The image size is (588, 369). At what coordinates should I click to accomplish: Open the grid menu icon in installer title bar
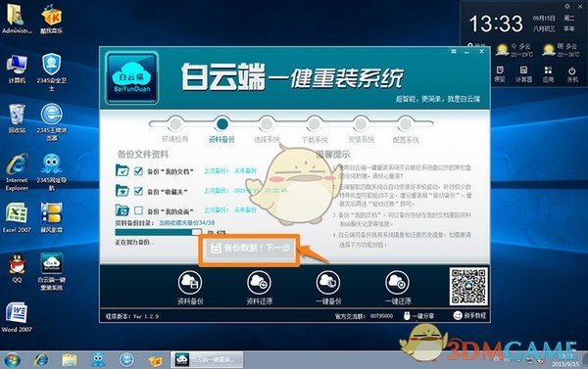pos(454,51)
